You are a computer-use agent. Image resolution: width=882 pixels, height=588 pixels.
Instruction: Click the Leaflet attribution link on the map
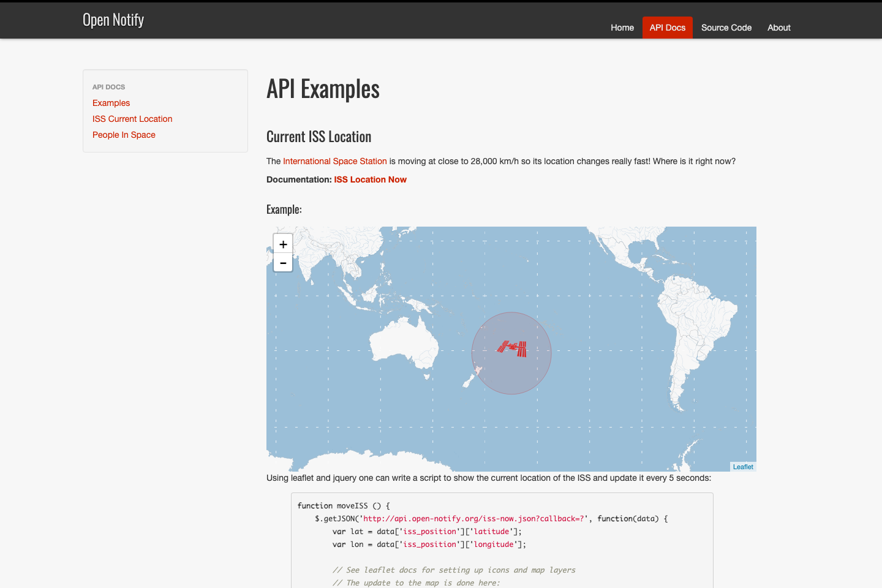click(742, 466)
